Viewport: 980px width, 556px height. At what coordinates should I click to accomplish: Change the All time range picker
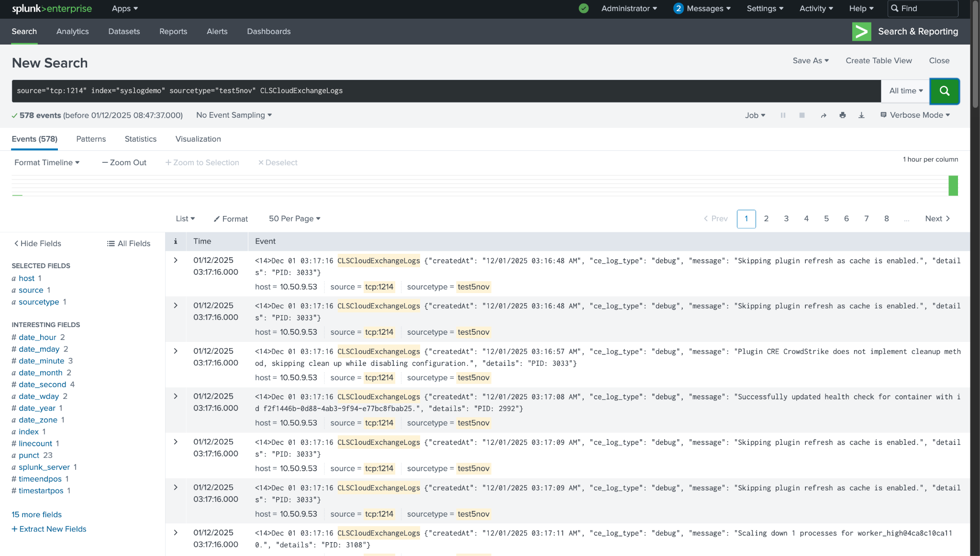pyautogui.click(x=906, y=91)
